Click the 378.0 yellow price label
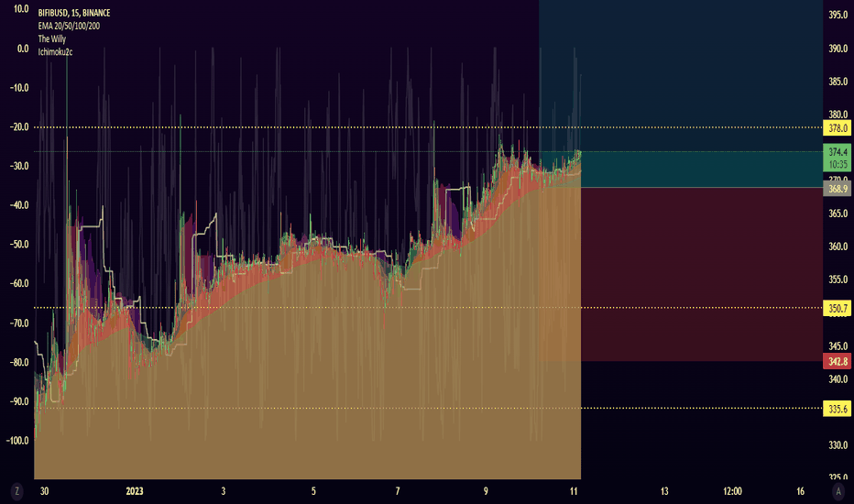 pyautogui.click(x=838, y=128)
